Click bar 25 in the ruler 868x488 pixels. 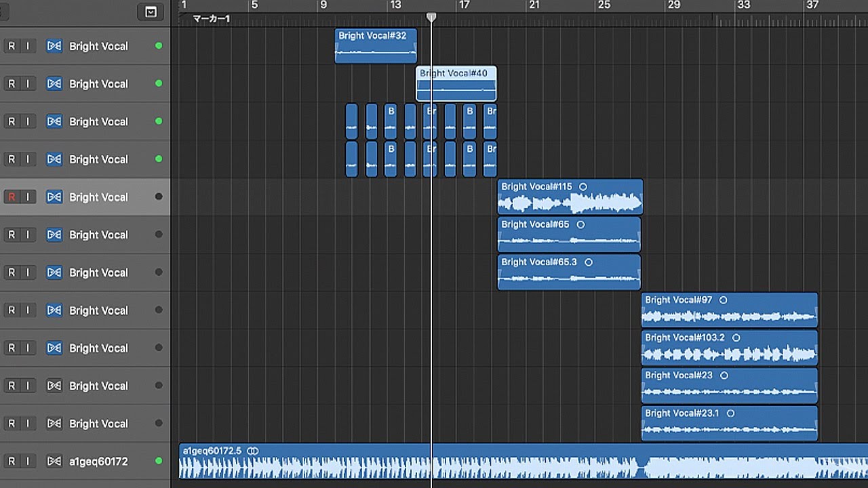coord(604,5)
